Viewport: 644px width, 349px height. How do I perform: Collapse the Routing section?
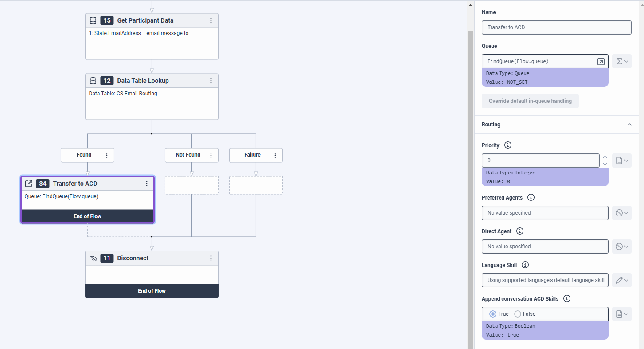[x=629, y=125]
